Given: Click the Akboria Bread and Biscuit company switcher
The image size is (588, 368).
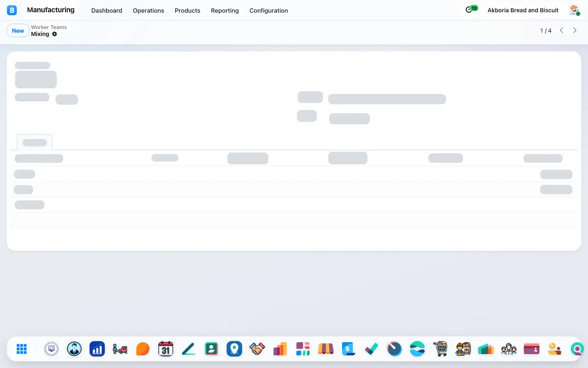Looking at the screenshot, I should click(523, 10).
